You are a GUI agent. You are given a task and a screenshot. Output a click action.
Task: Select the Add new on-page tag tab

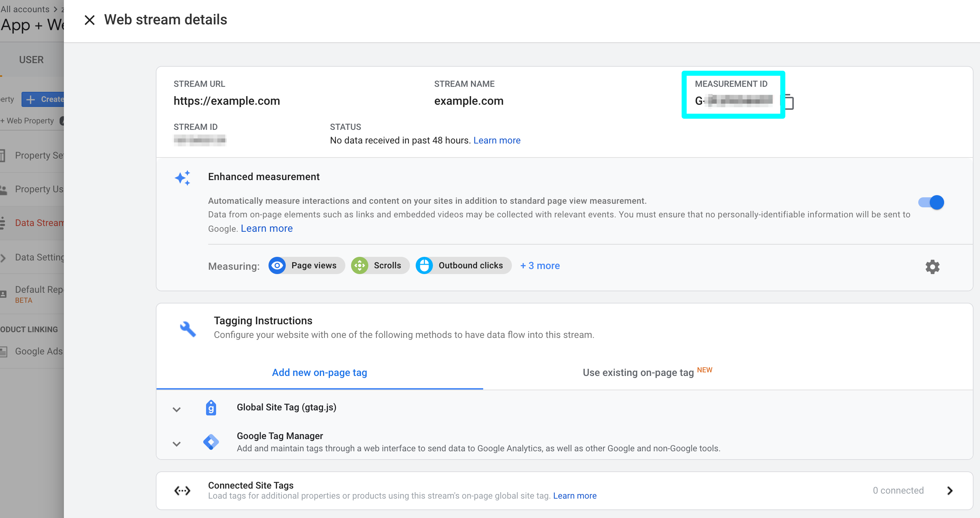coord(319,372)
